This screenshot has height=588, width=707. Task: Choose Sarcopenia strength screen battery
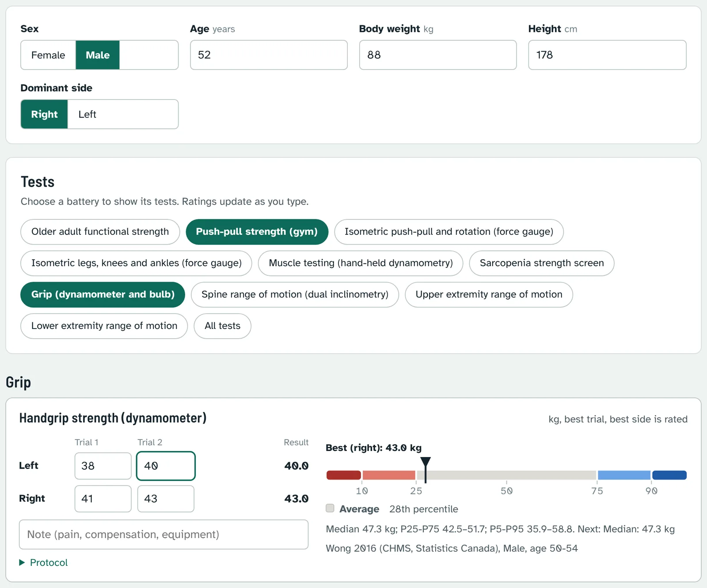tap(542, 263)
